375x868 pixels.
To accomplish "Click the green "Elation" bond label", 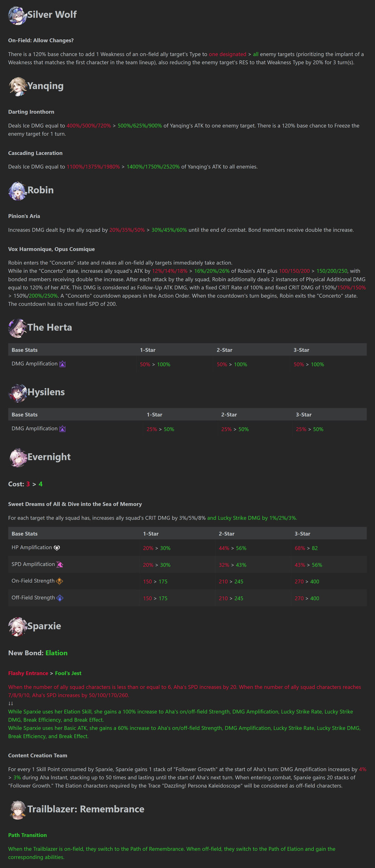I will (56, 653).
